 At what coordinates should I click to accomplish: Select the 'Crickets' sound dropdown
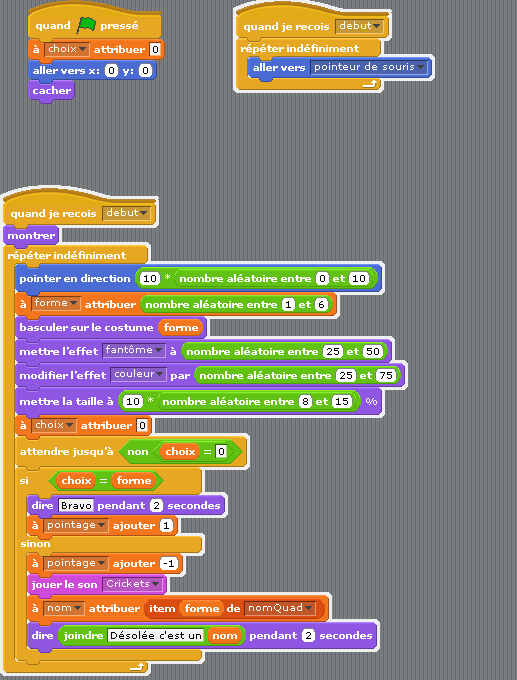pyautogui.click(x=132, y=584)
